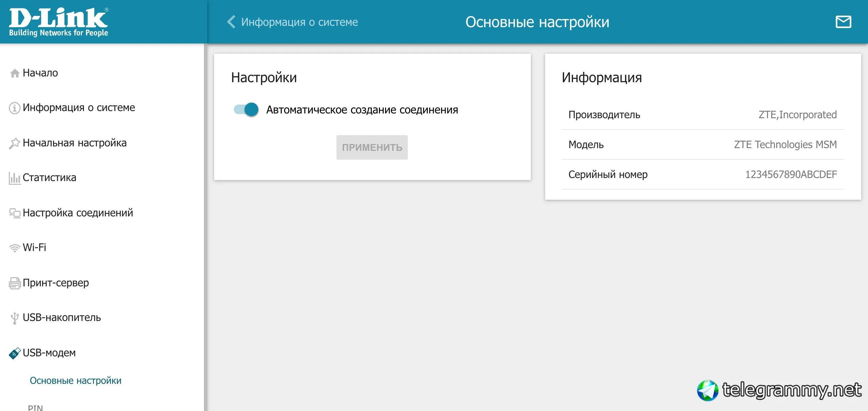Click the Информация card heading

click(x=602, y=78)
